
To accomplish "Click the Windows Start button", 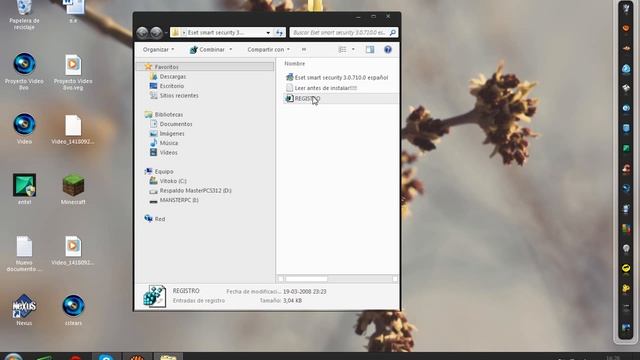I will pos(13,357).
